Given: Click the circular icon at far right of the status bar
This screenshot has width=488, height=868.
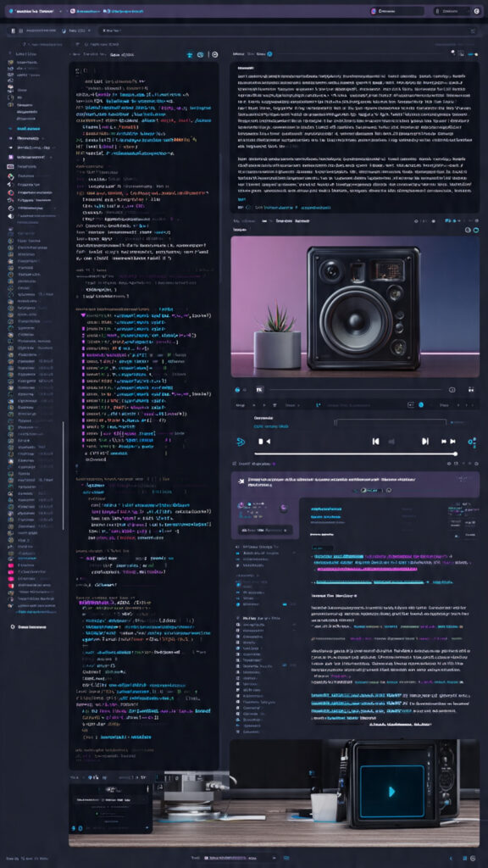Looking at the screenshot, I should [473, 858].
